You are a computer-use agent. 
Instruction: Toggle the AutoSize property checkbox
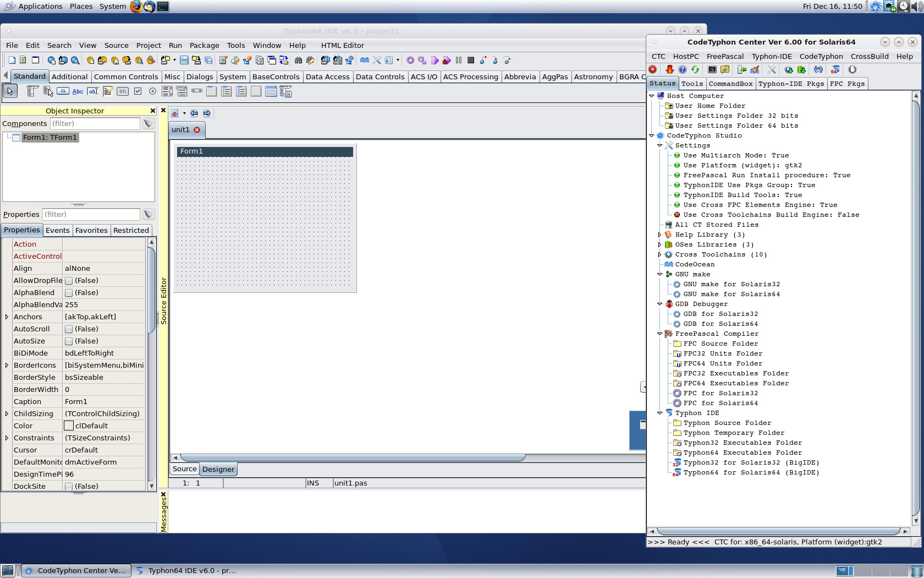coord(69,341)
